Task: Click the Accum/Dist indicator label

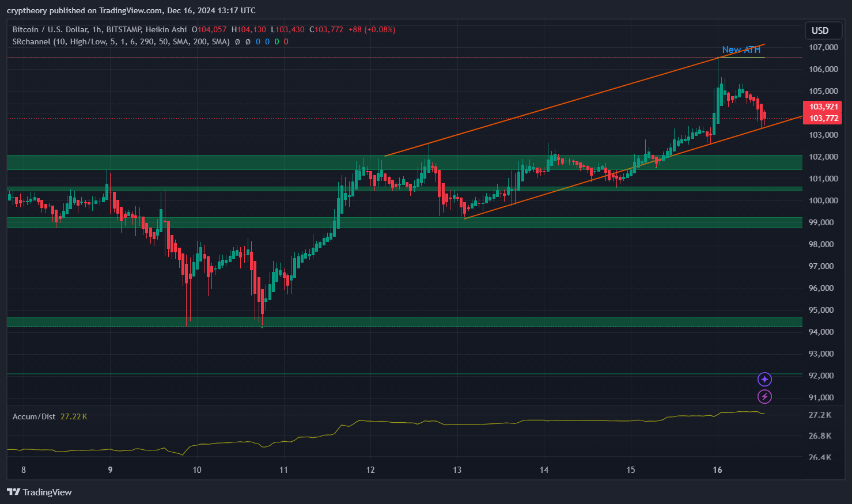Action: pos(34,416)
